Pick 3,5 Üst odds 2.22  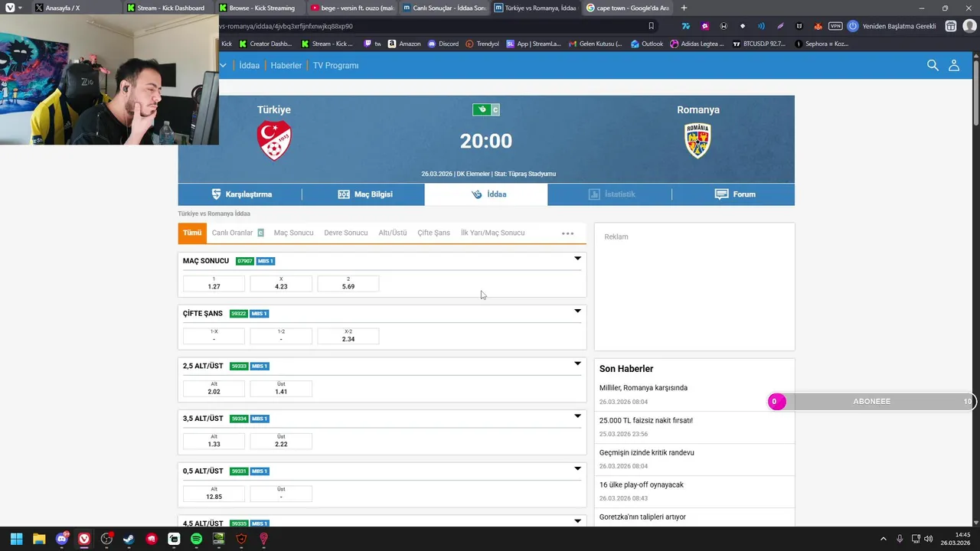281,442
